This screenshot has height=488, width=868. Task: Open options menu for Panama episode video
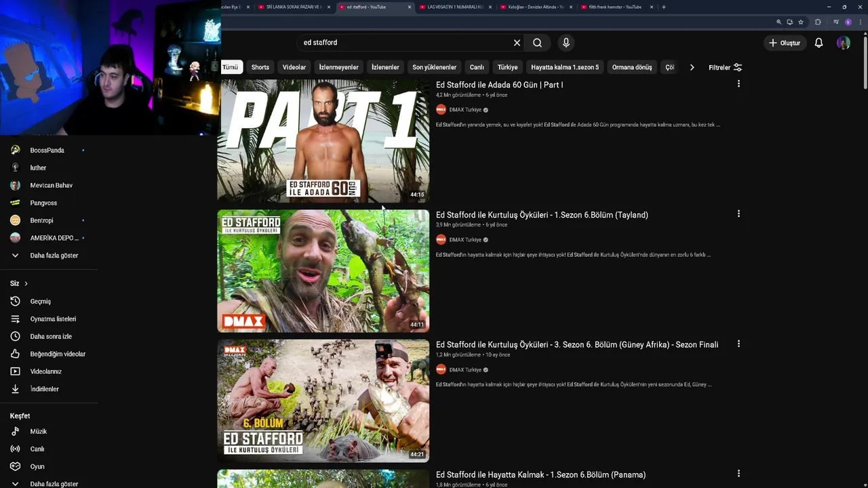[x=738, y=474]
